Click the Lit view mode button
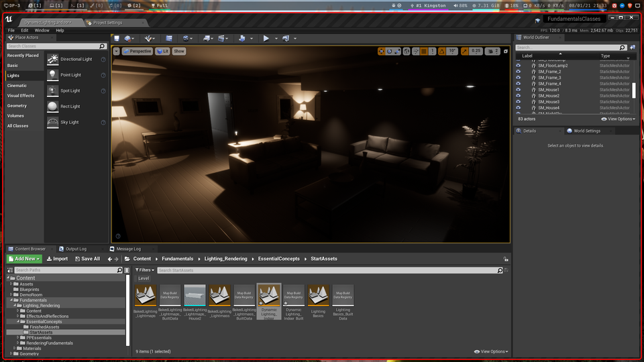The image size is (644, 362). click(x=163, y=51)
